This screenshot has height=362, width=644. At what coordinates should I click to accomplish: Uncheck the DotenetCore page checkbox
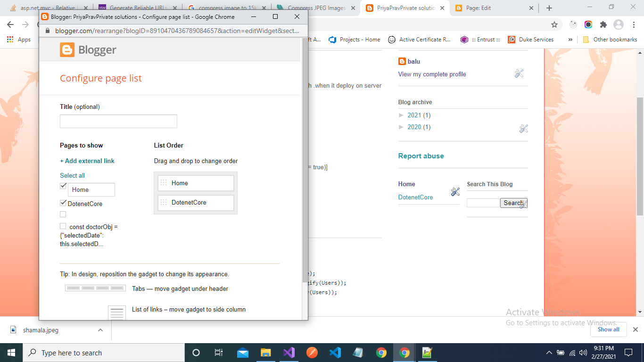(x=63, y=203)
